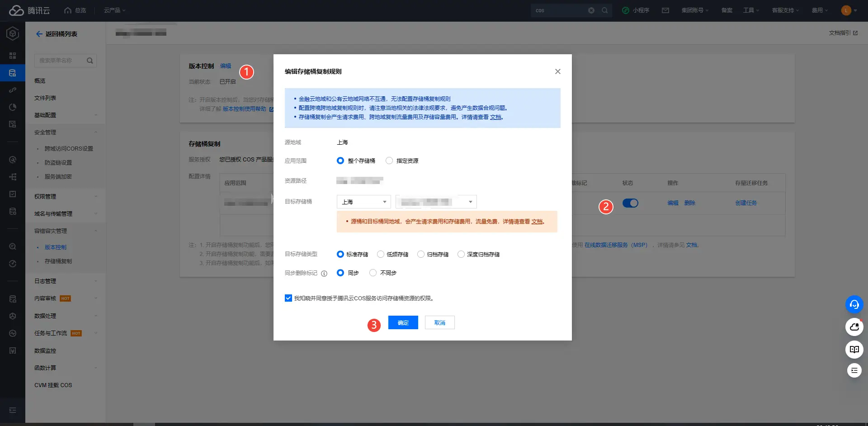Click the documentation book floating icon
Image resolution: width=868 pixels, height=426 pixels.
click(x=854, y=349)
